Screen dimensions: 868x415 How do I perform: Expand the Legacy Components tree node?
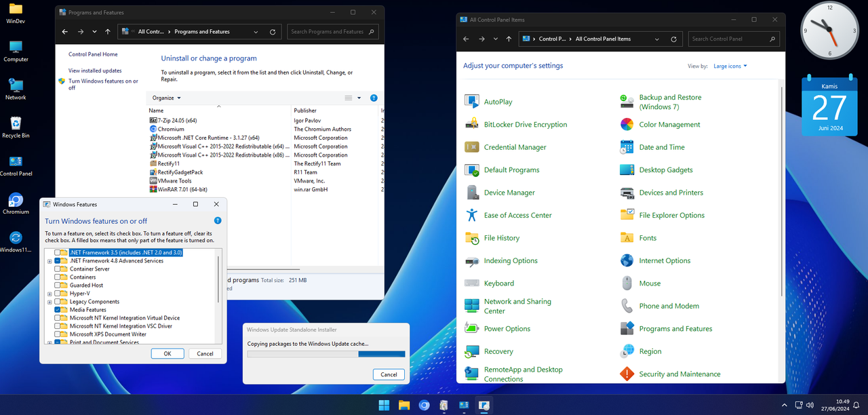50,302
